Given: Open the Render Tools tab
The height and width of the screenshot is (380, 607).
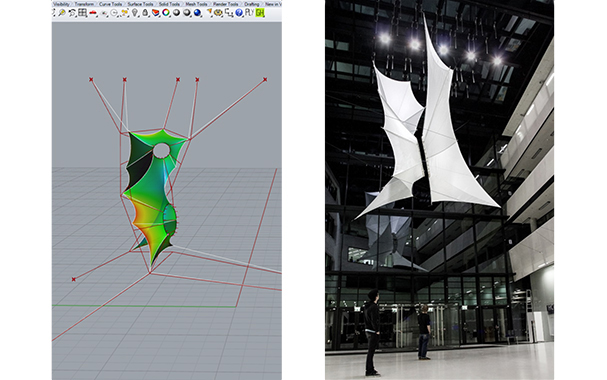Looking at the screenshot, I should pyautogui.click(x=225, y=4).
